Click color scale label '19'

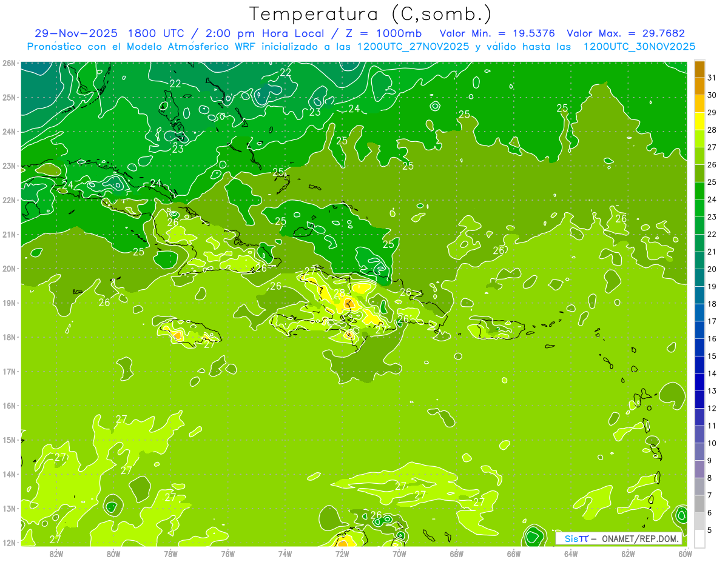tap(712, 286)
